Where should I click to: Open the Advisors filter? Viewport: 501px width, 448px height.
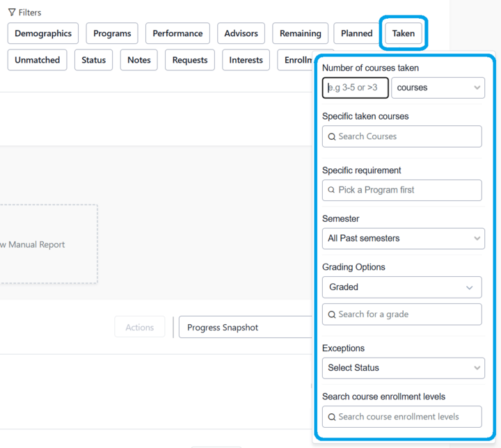[x=241, y=33]
